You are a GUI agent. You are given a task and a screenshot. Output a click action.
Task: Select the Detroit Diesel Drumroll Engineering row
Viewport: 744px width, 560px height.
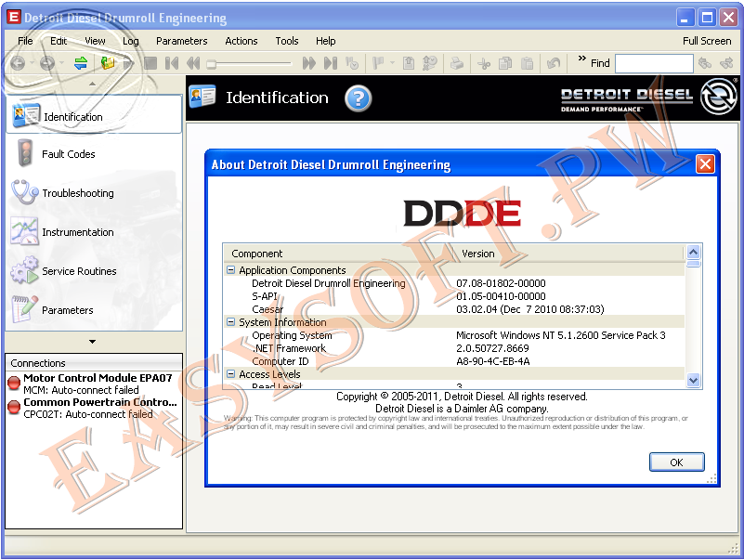tap(454, 283)
